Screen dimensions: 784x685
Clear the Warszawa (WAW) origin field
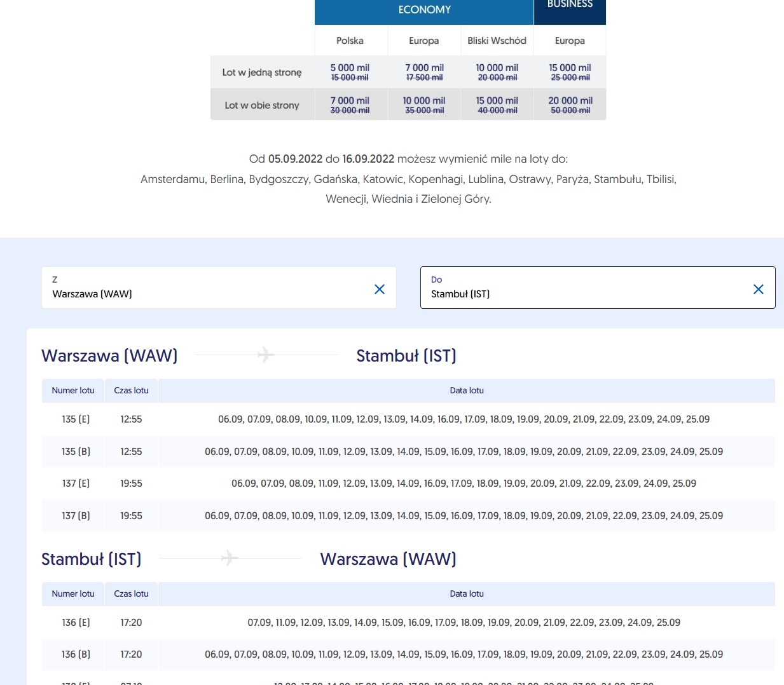pyautogui.click(x=380, y=289)
